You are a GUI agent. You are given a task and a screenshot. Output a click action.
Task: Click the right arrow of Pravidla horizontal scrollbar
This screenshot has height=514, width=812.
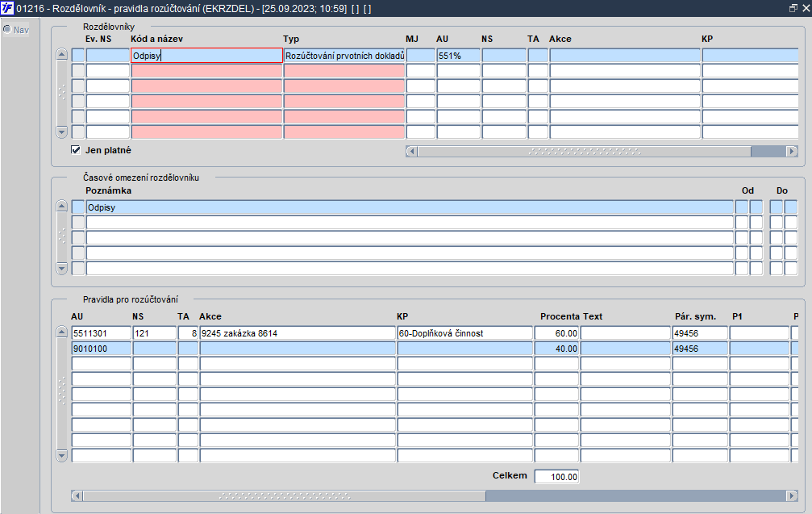click(x=792, y=496)
